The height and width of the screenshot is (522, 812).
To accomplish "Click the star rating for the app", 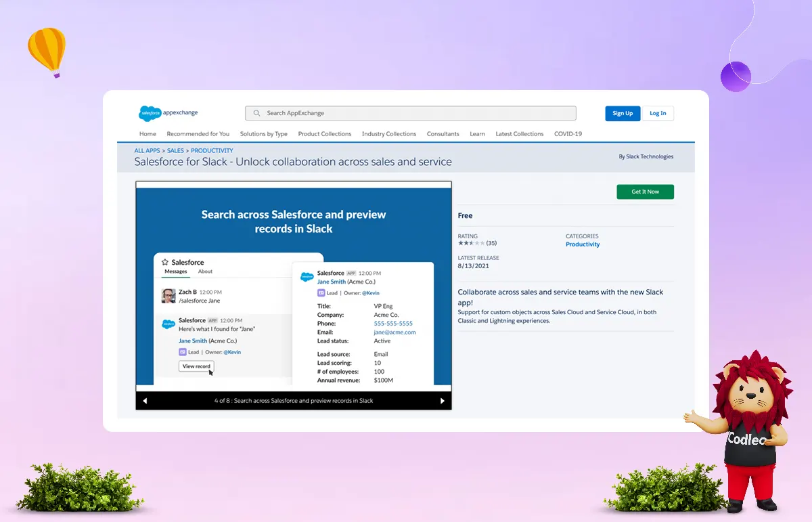I will (472, 243).
